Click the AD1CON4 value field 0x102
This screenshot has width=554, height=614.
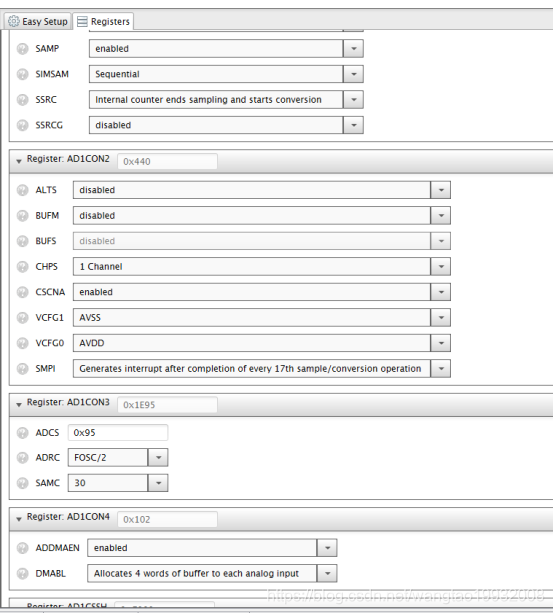pyautogui.click(x=167, y=519)
